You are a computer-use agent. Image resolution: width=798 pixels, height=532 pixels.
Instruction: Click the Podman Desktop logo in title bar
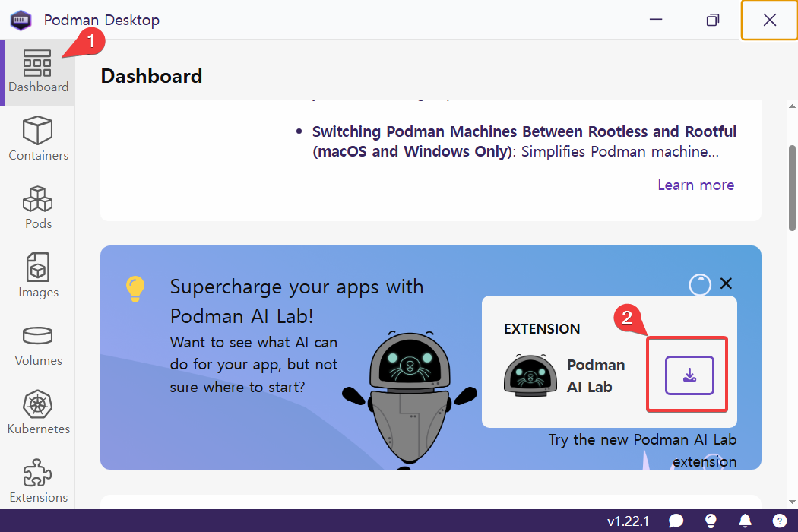pyautogui.click(x=21, y=20)
